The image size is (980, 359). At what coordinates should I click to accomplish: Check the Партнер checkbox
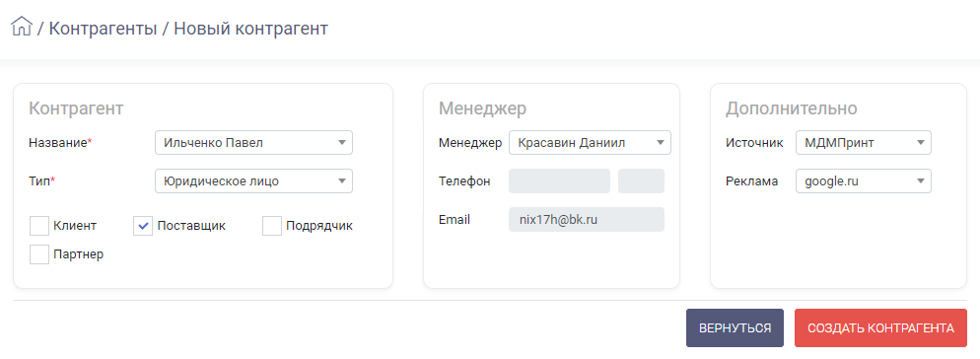click(x=39, y=254)
